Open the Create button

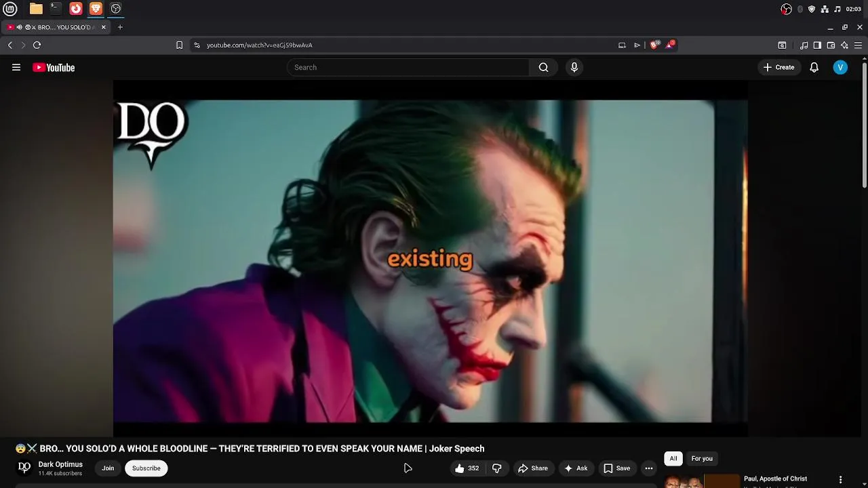coord(778,67)
